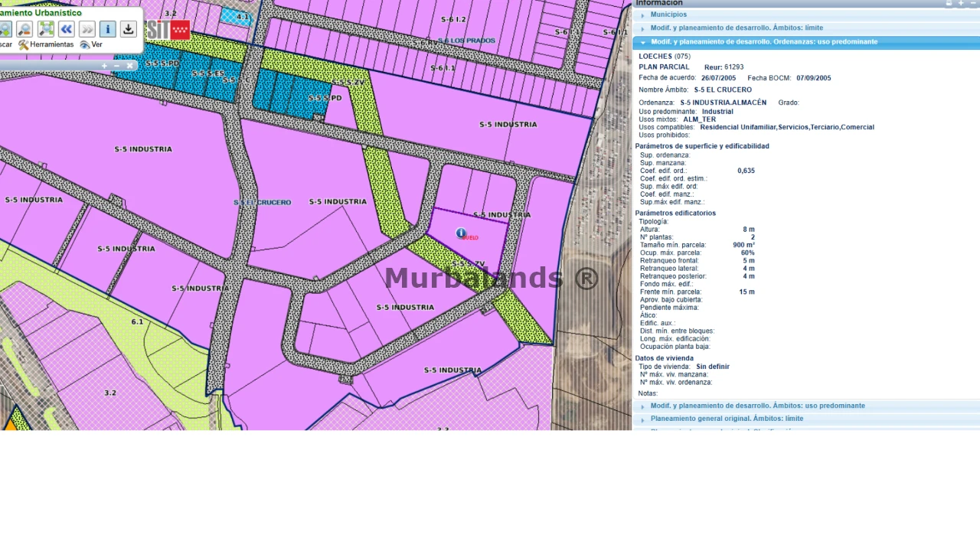This screenshot has height=551, width=980.
Task: Click the 'Datos de vivienda' heading
Action: click(x=664, y=358)
